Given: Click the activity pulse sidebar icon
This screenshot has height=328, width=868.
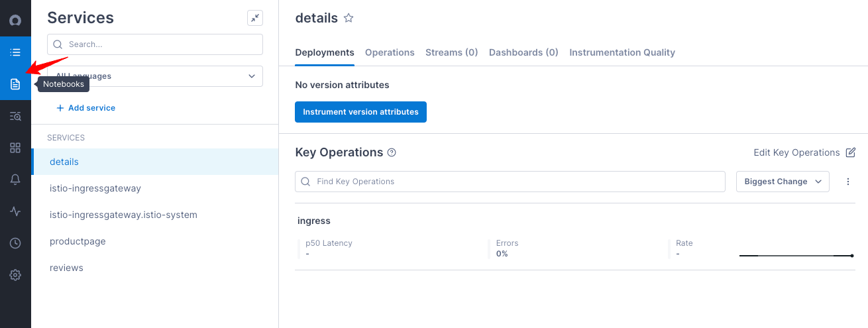Looking at the screenshot, I should point(15,211).
